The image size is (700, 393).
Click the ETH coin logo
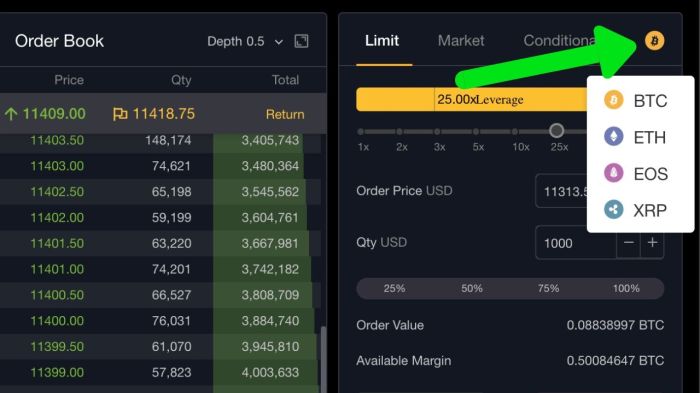[613, 136]
